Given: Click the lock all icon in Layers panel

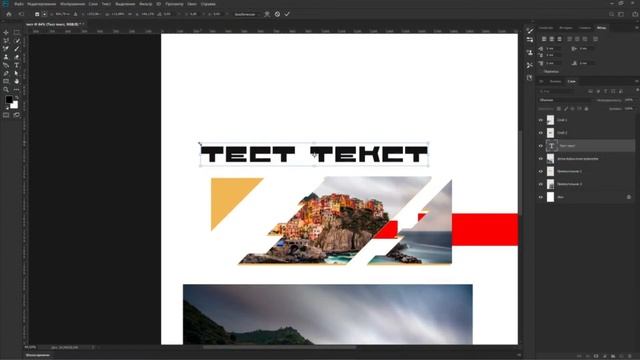Looking at the screenshot, I should 587,109.
